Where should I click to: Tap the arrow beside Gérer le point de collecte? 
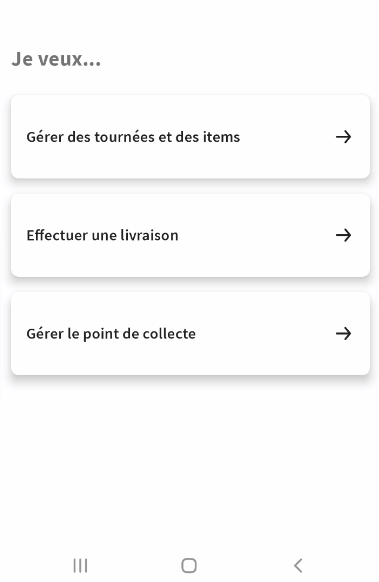point(343,334)
